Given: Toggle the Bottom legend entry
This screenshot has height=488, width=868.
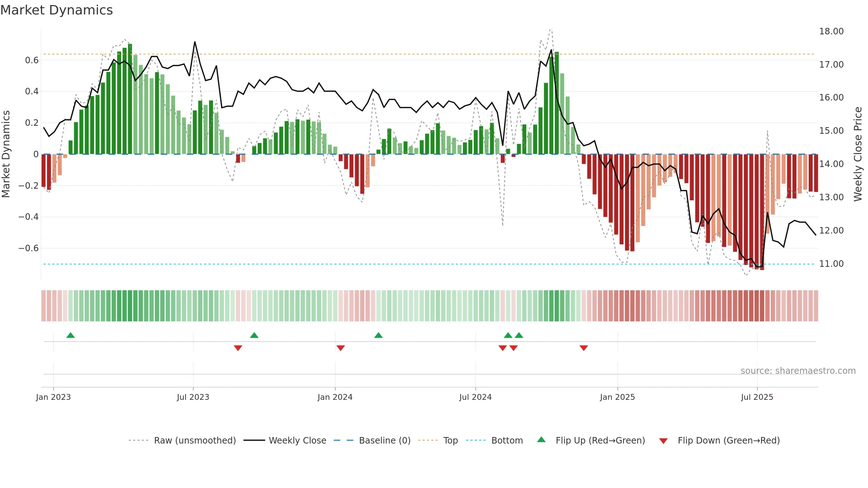Looking at the screenshot, I should pos(494,440).
